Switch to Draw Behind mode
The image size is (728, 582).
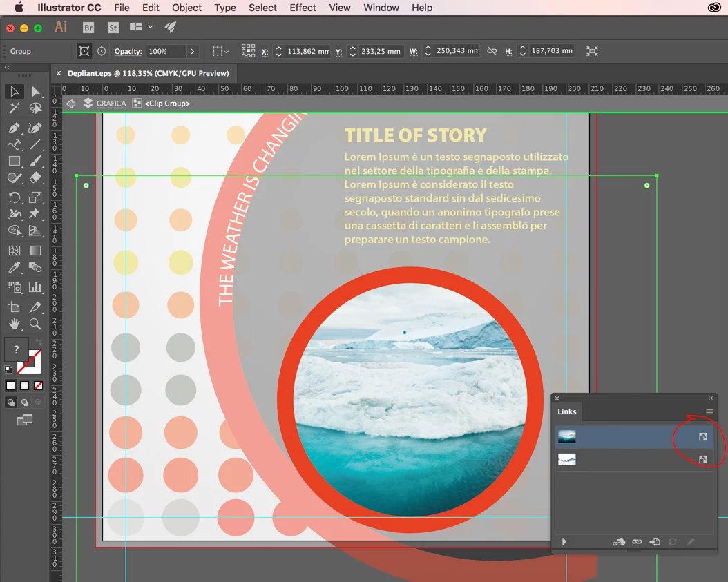pyautogui.click(x=25, y=402)
